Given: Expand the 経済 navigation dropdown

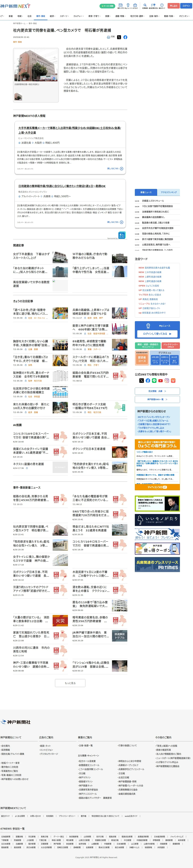Looking at the screenshot, I should pyautogui.click(x=53, y=16).
